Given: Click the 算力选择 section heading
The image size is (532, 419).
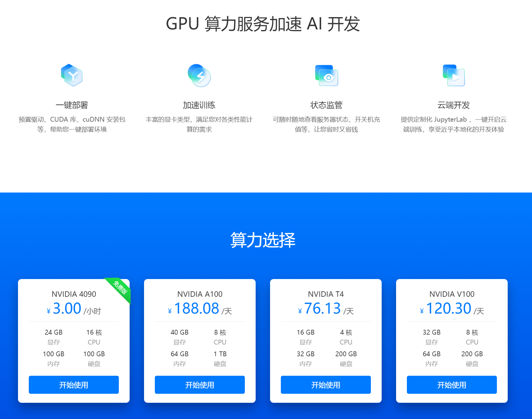Looking at the screenshot, I should click(263, 240).
